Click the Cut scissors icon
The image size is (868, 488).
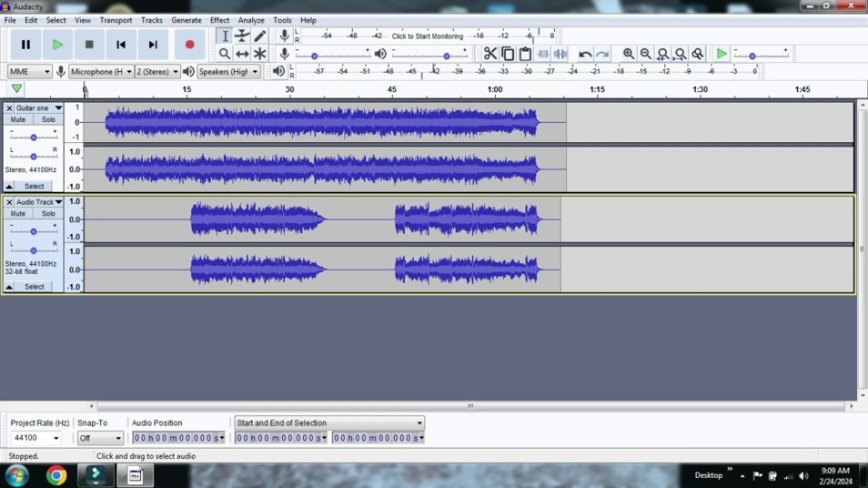click(490, 54)
